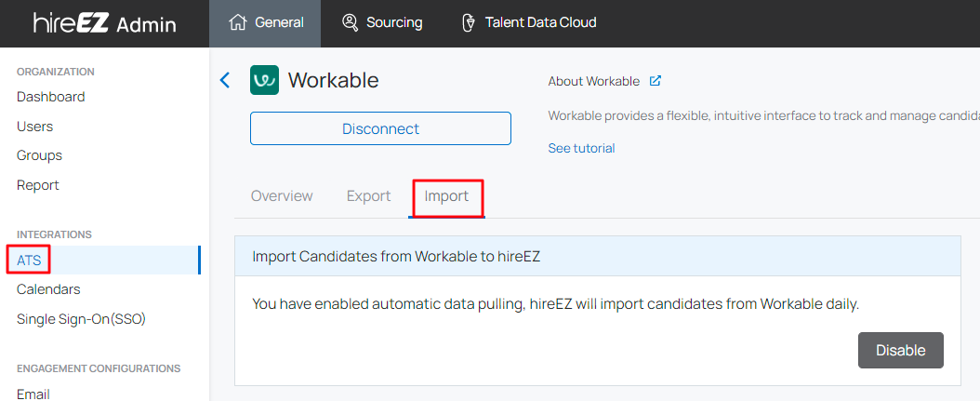Image resolution: width=980 pixels, height=401 pixels.
Task: Switch to the Export tab
Action: (369, 195)
